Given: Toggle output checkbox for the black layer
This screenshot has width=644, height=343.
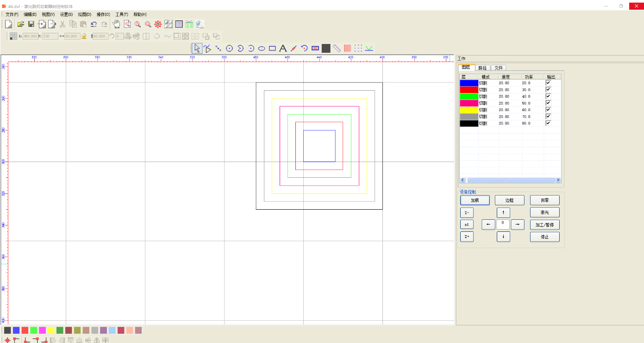Looking at the screenshot, I should pos(548,123).
